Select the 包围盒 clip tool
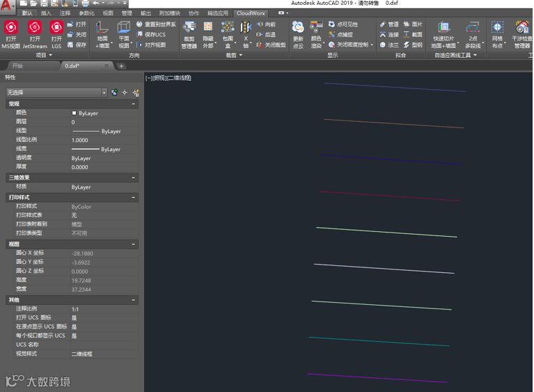This screenshot has height=392, width=534. 228,35
